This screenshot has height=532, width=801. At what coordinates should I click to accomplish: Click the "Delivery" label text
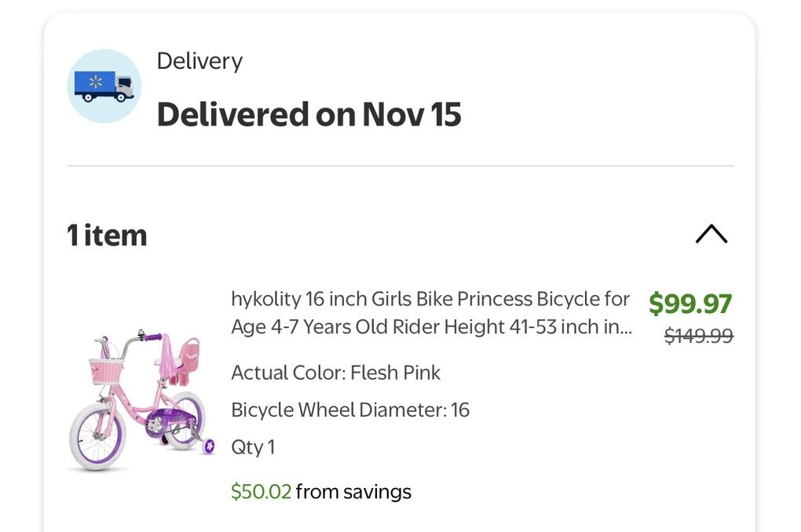199,61
